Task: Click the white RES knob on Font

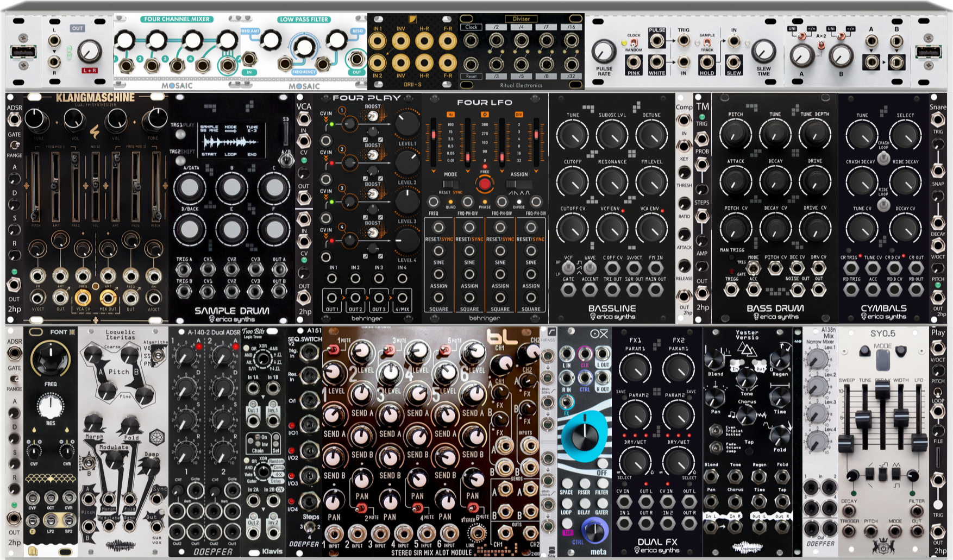Action: coord(50,406)
